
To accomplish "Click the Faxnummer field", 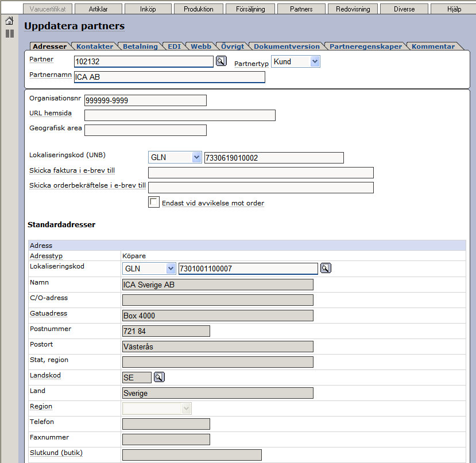I will point(166,439).
